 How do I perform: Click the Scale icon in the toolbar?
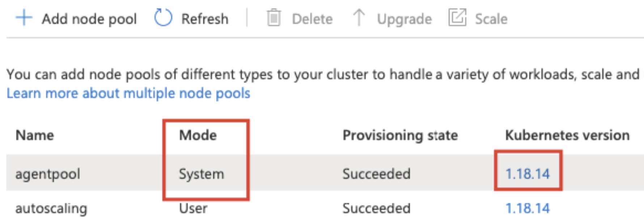tap(457, 17)
